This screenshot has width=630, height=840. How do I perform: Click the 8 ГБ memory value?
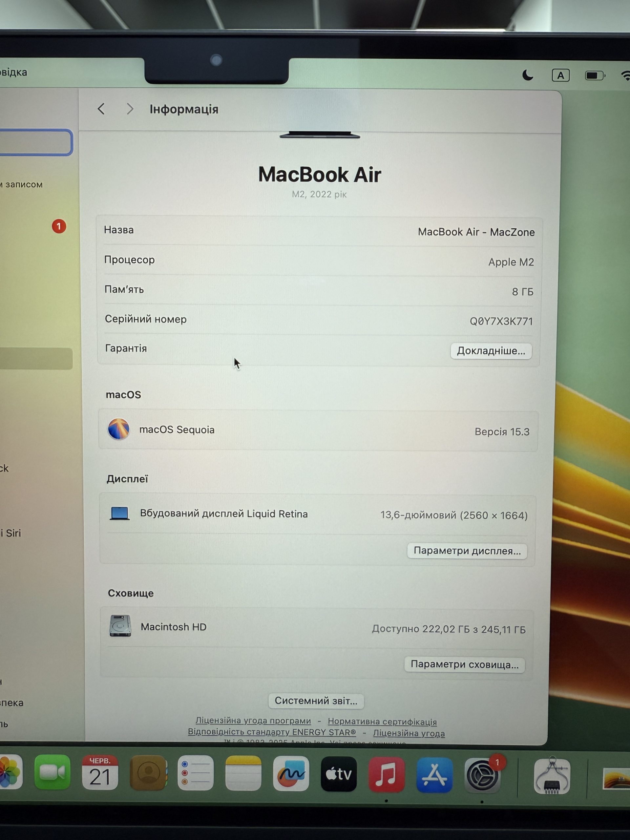[522, 292]
